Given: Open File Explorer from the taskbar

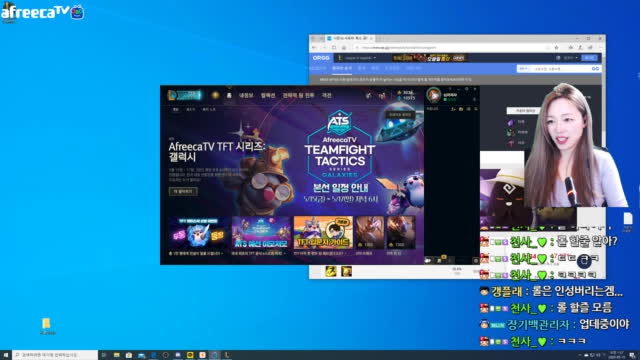Looking at the screenshot, I should pyautogui.click(x=117, y=355).
